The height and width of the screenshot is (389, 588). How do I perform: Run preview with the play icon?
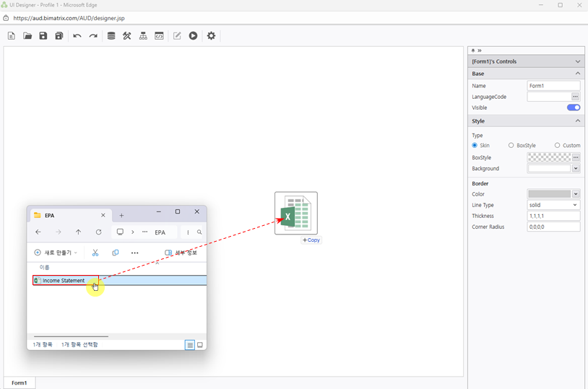pos(193,36)
